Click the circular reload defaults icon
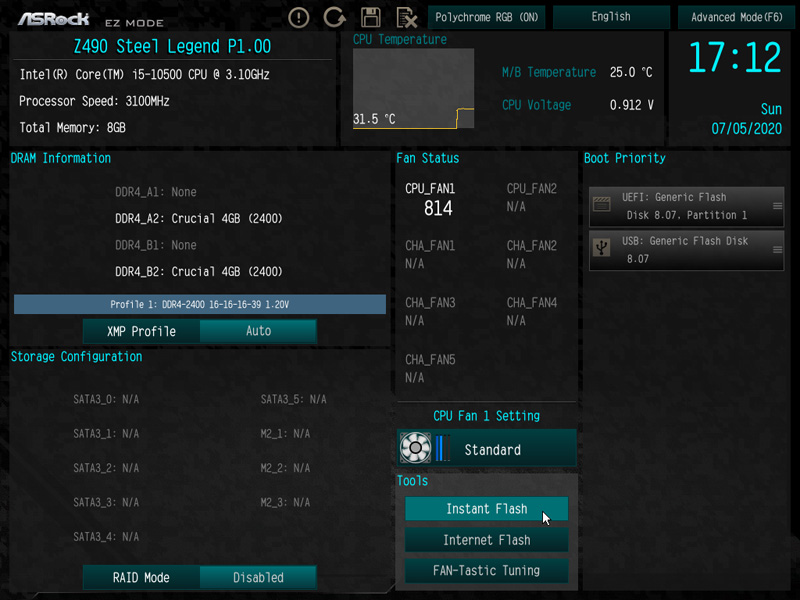Screen dimensions: 800x600 (x=335, y=18)
